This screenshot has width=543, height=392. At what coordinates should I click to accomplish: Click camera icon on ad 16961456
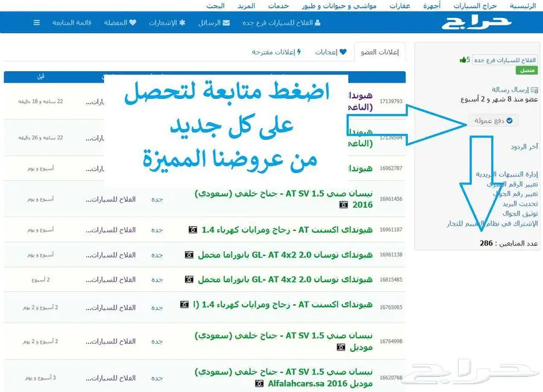[343, 205]
